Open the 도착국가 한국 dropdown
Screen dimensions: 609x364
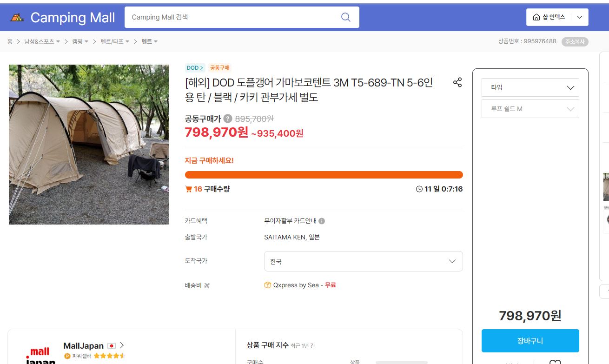click(364, 261)
